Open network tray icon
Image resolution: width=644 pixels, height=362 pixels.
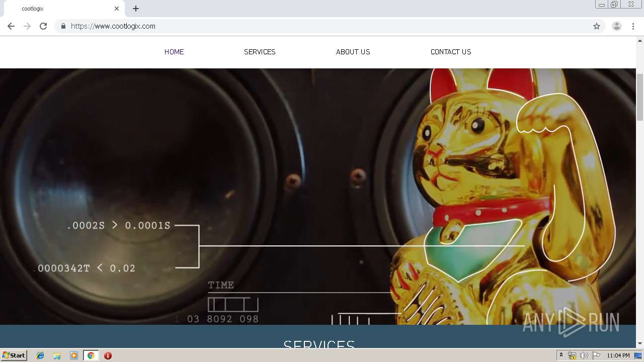coord(572,355)
